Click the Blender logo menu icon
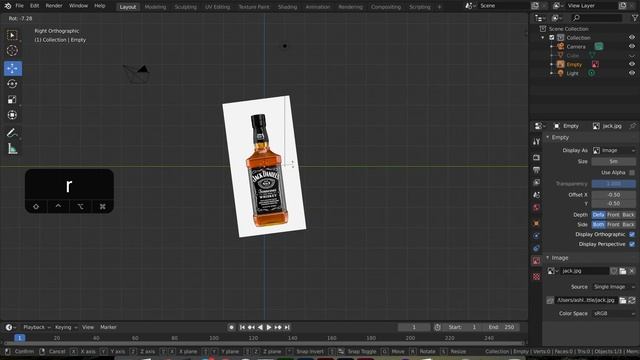640x360 pixels. click(7, 6)
